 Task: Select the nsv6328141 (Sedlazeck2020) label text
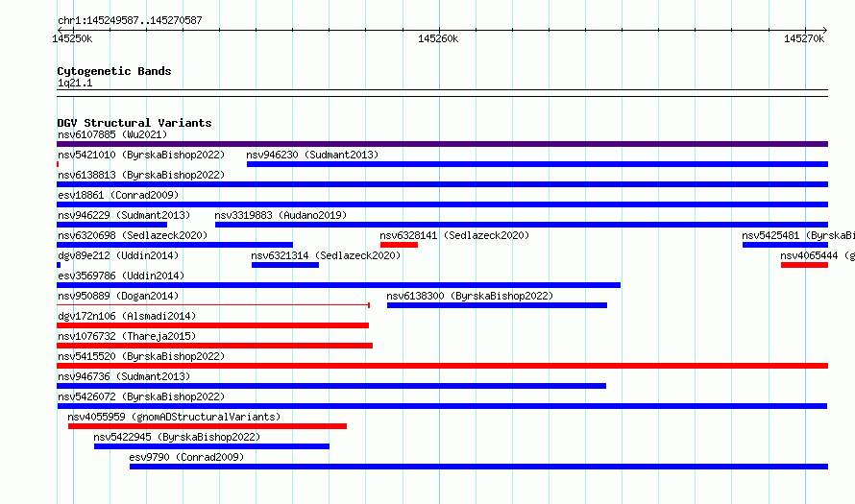pos(454,235)
